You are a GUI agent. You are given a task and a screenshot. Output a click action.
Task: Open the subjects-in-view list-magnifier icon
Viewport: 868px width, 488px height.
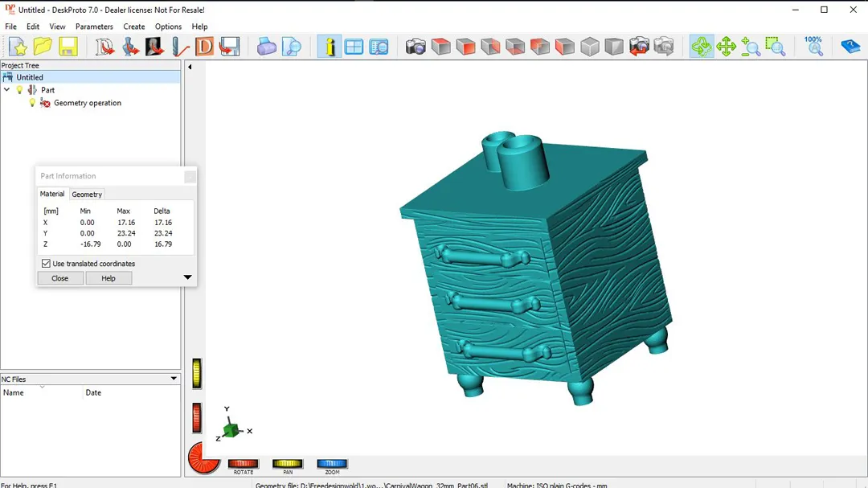coord(379,47)
